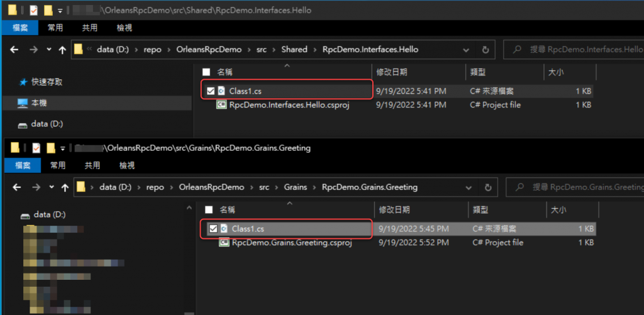Viewport: 644px width, 315px height.
Task: Click Properties checkmark icon in Grains.Greeting title bar
Action: pyautogui.click(x=36, y=148)
